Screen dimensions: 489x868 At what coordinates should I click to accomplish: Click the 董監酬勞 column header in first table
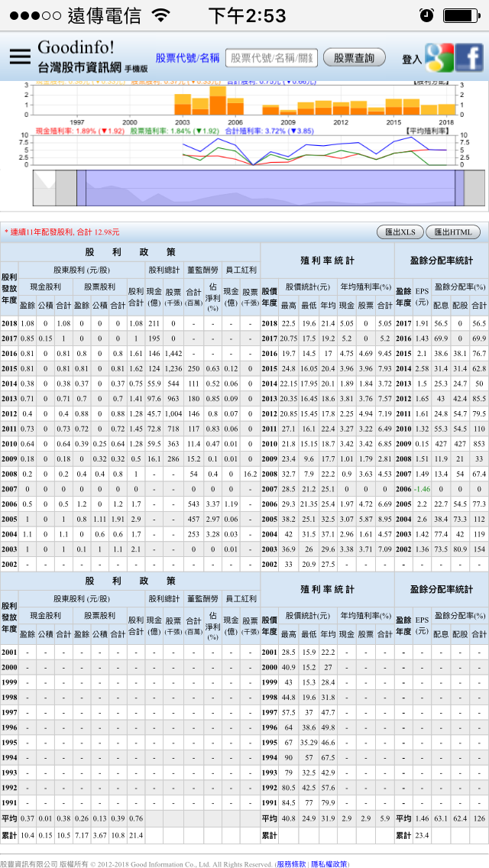tap(203, 270)
